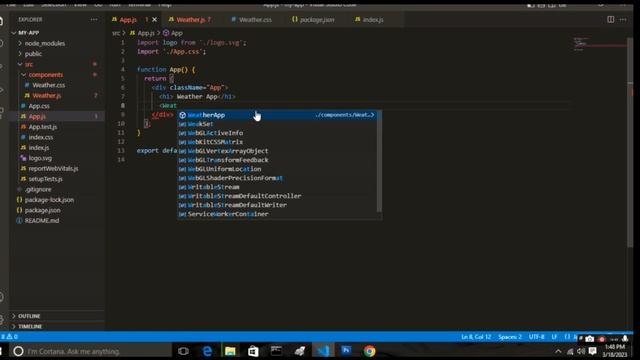Screen dimensions: 640x360
Task: Launch Edge from the taskbar
Action: tap(207, 351)
